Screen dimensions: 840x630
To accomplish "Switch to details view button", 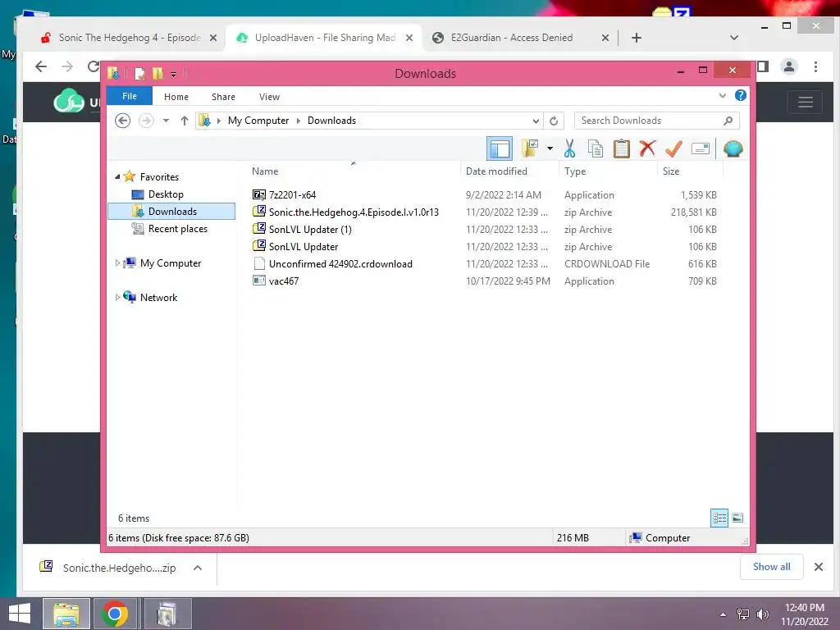I will 719,518.
